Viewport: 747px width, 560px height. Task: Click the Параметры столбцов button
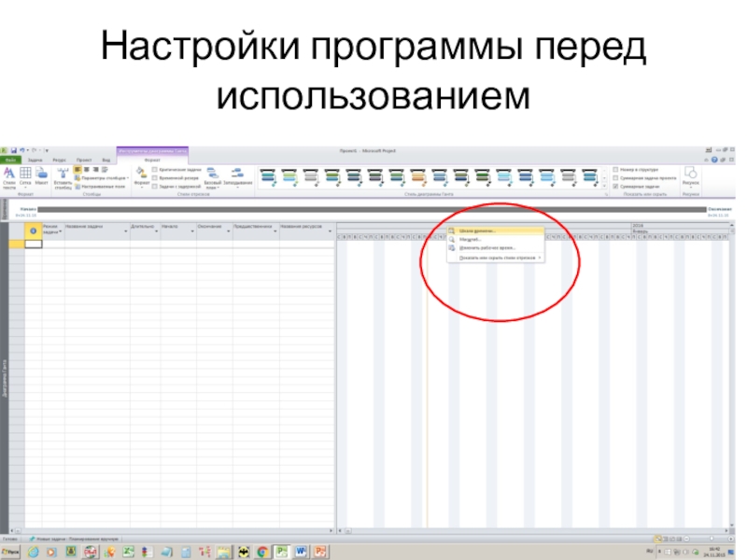[x=105, y=177]
